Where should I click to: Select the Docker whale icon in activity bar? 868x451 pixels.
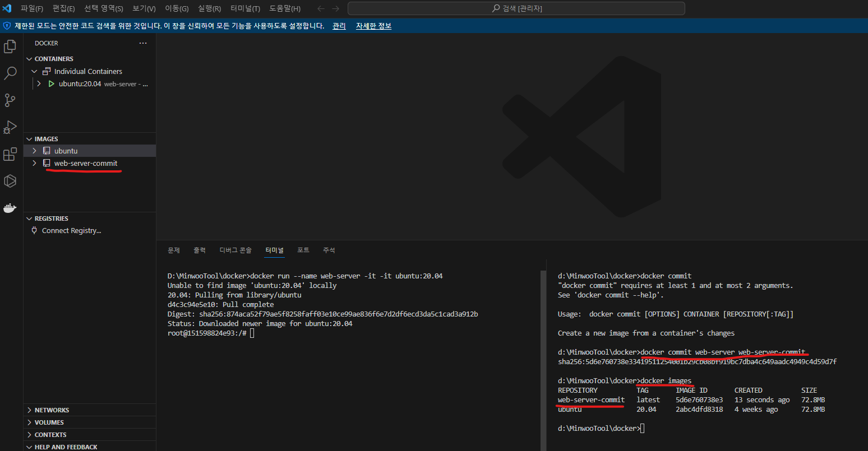pyautogui.click(x=10, y=208)
